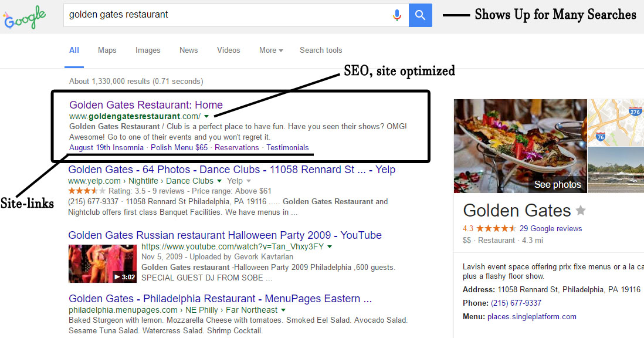Click See photos on food image
The height and width of the screenshot is (338, 644).
tap(557, 184)
